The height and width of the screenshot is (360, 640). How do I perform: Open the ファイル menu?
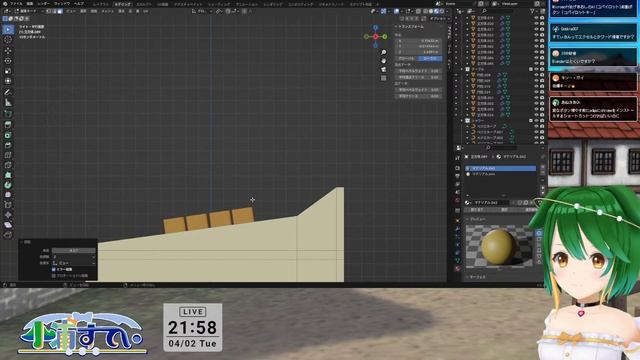pyautogui.click(x=16, y=4)
